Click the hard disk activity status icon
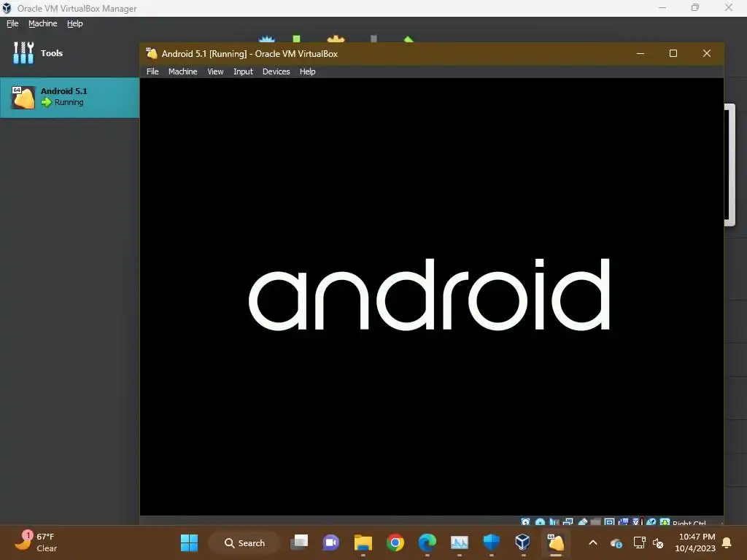This screenshot has width=747, height=560. click(525, 522)
